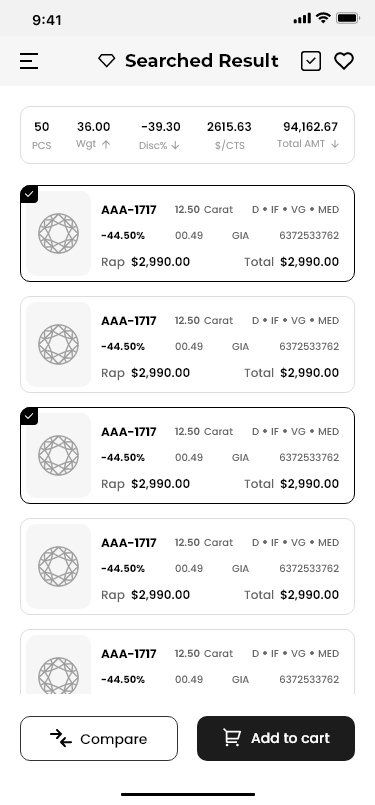The height and width of the screenshot is (805, 375).
Task: Tap the PCS count summary
Action: pos(42,136)
